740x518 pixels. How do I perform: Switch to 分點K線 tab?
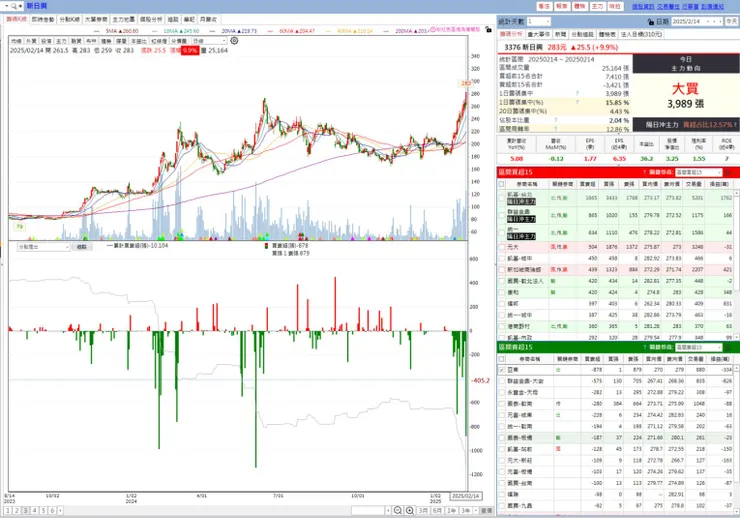(x=70, y=19)
